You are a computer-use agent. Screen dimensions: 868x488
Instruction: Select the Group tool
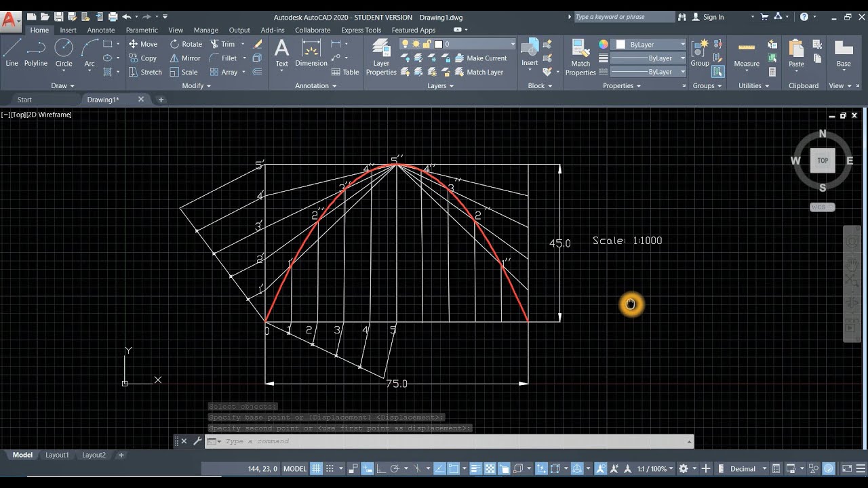point(700,52)
